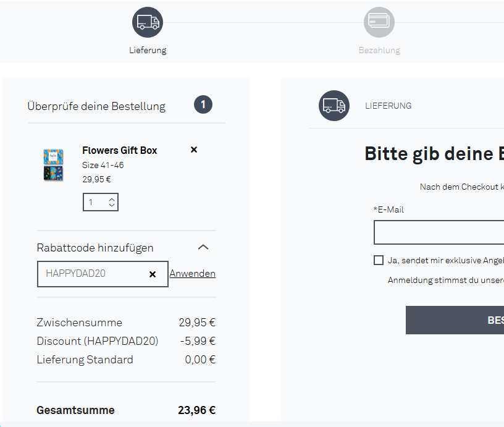The image size is (504, 427).
Task: Click the Anwenden link to apply code
Action: (192, 273)
